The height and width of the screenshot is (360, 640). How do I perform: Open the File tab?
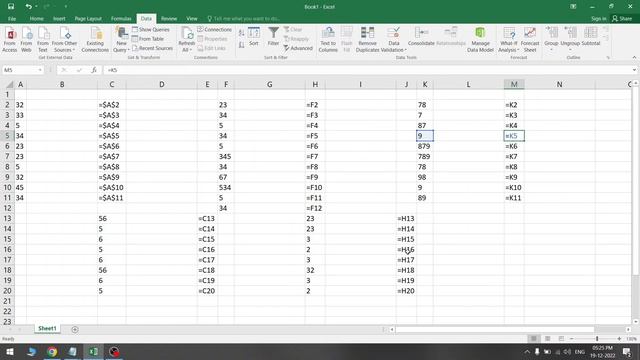pyautogui.click(x=12, y=18)
